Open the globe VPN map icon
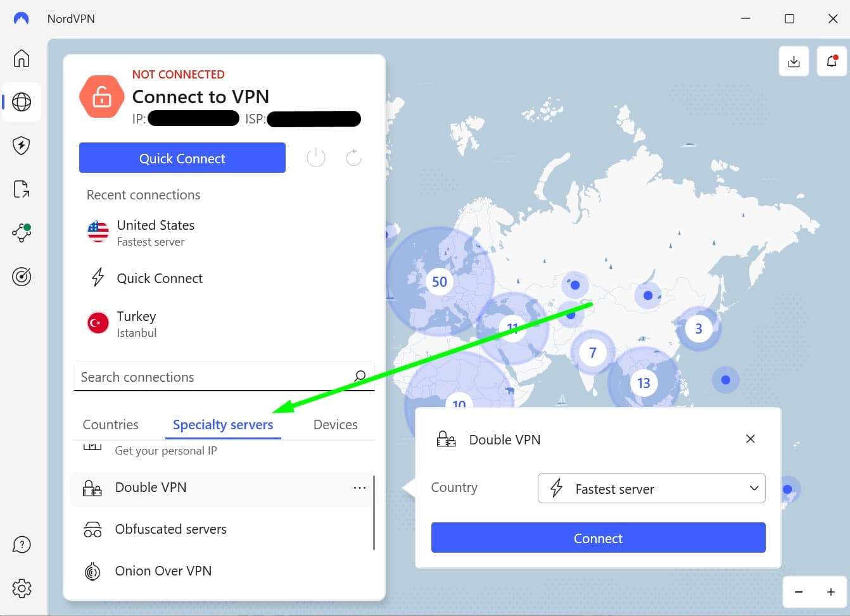 coord(22,102)
